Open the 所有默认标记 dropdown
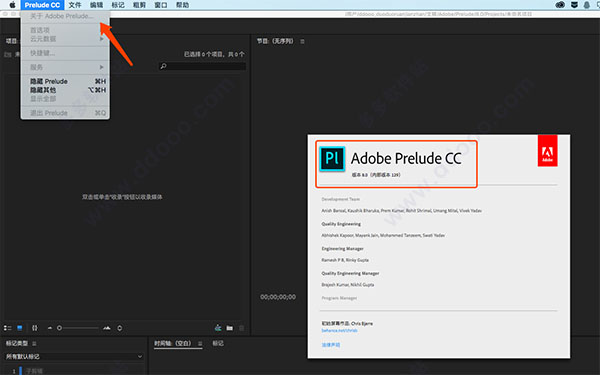 [73, 357]
